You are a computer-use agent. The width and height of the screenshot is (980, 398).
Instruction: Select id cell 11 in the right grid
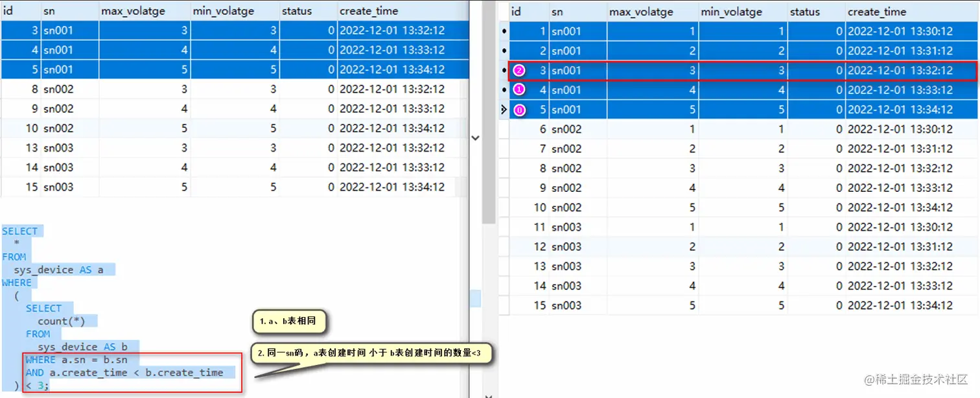point(529,227)
